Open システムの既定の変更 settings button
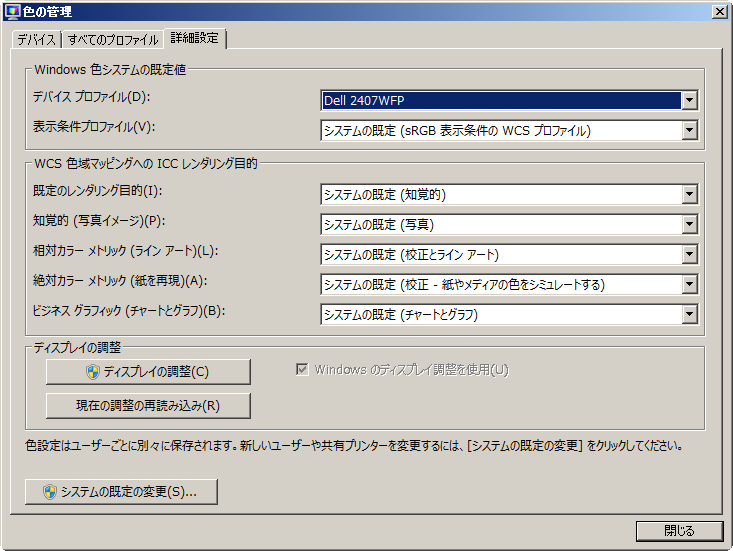 [121, 492]
